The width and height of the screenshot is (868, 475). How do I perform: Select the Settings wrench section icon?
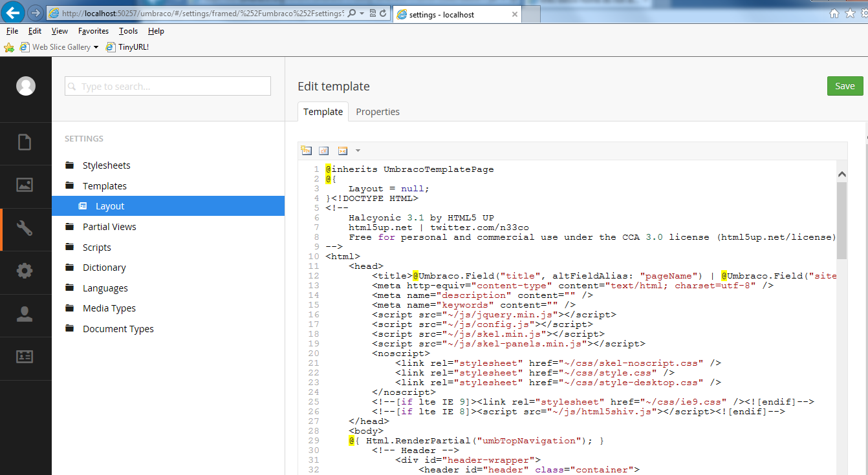point(25,228)
